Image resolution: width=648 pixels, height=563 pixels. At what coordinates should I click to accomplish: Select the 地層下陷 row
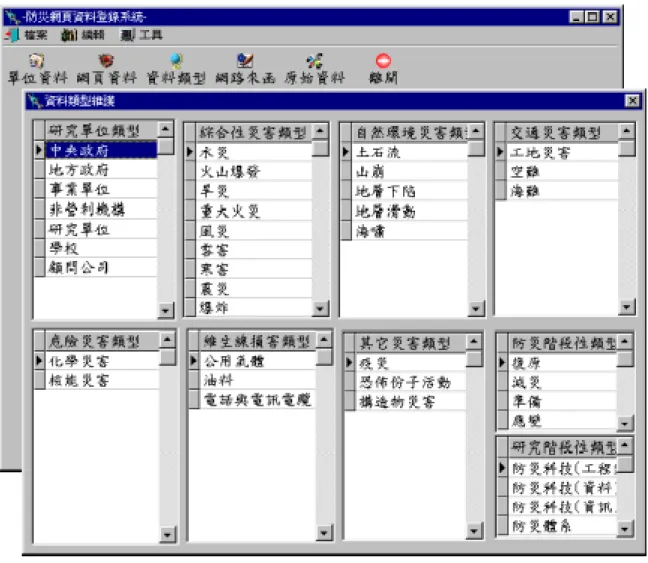409,191
